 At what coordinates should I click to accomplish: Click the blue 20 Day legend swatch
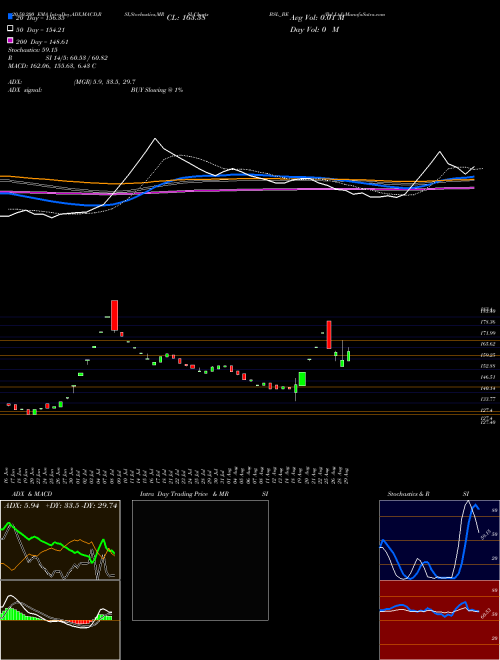pyautogui.click(x=10, y=17)
